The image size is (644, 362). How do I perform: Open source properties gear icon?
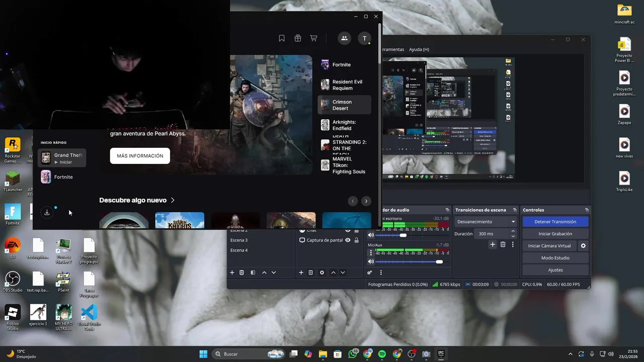tap(322, 273)
